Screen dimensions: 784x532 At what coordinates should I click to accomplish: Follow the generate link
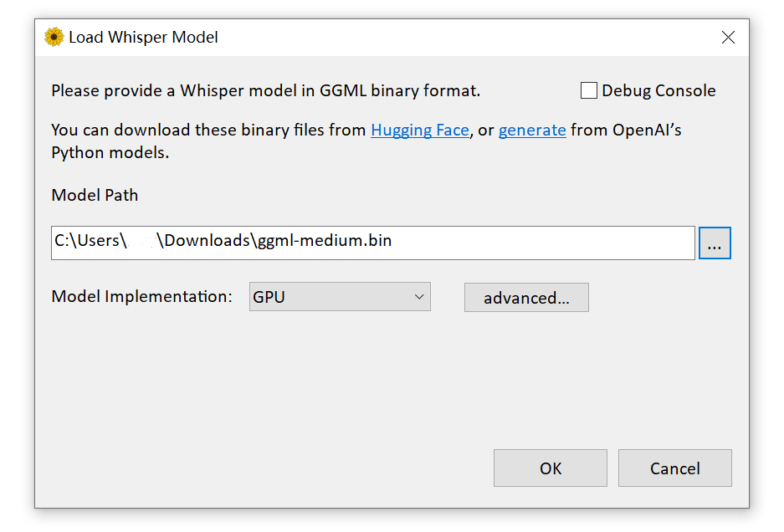[x=532, y=130]
